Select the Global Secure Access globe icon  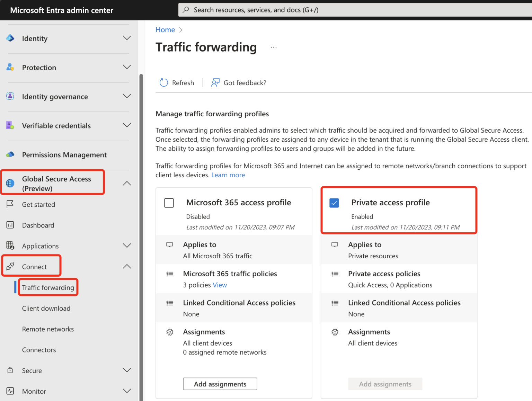(10, 182)
